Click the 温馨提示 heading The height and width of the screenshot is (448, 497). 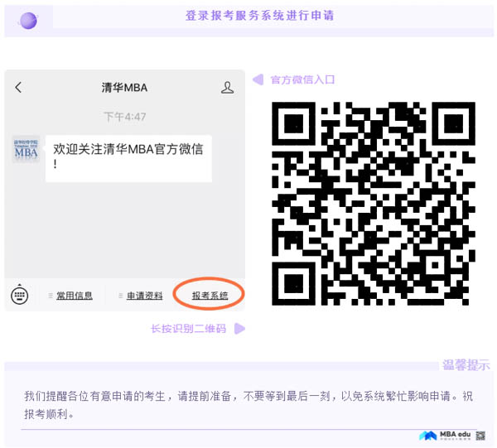tap(466, 365)
